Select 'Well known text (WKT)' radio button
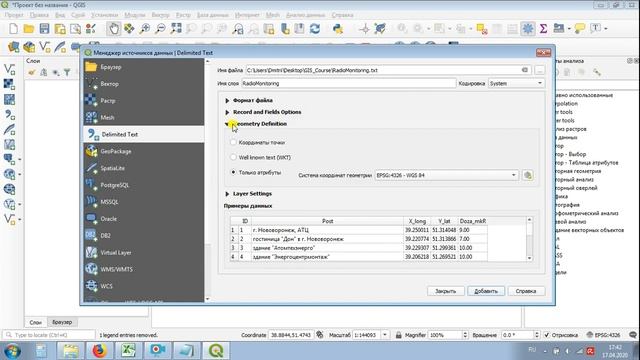Viewport: 640px width, 360px height. pos(233,157)
